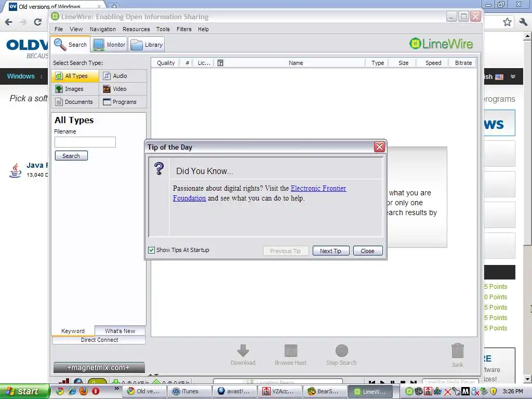Switch to the Monitor tab

[109, 45]
